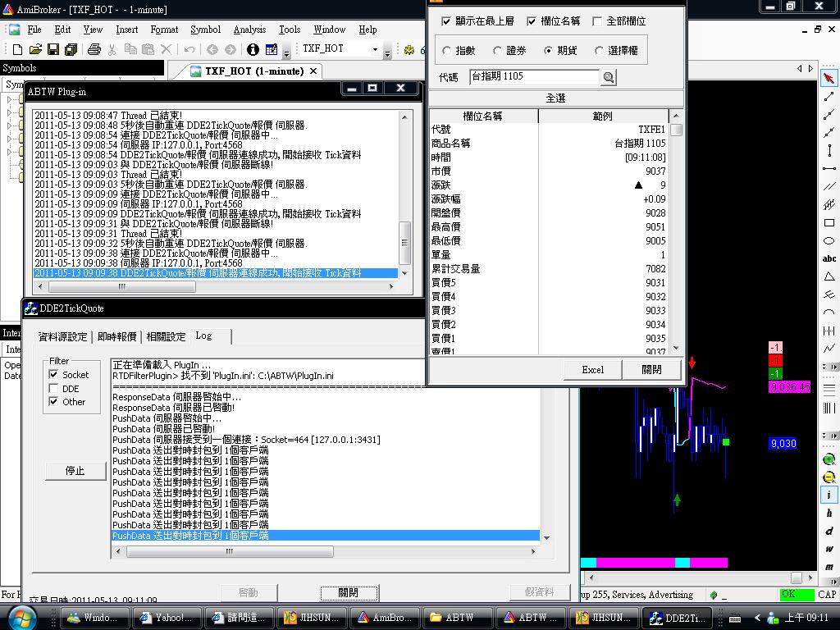Click the Information (i) icon in toolbar
This screenshot has width=840, height=630.
[253, 49]
